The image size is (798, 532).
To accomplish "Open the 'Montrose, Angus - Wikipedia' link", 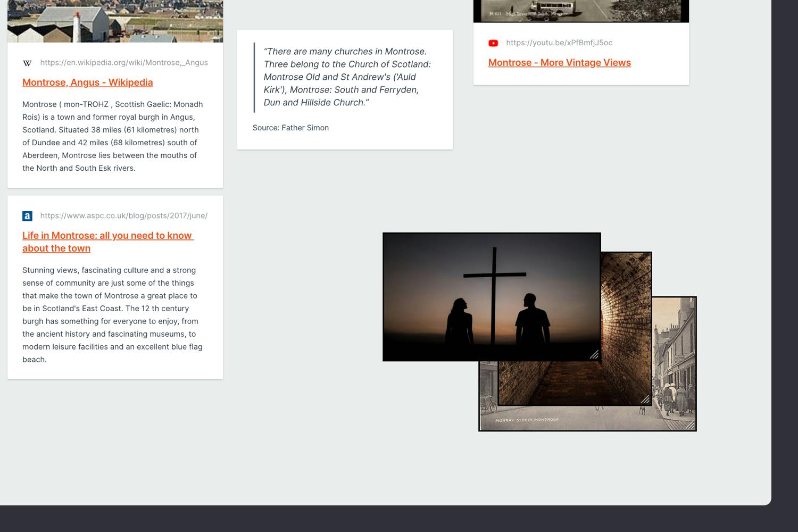I will 87,82.
